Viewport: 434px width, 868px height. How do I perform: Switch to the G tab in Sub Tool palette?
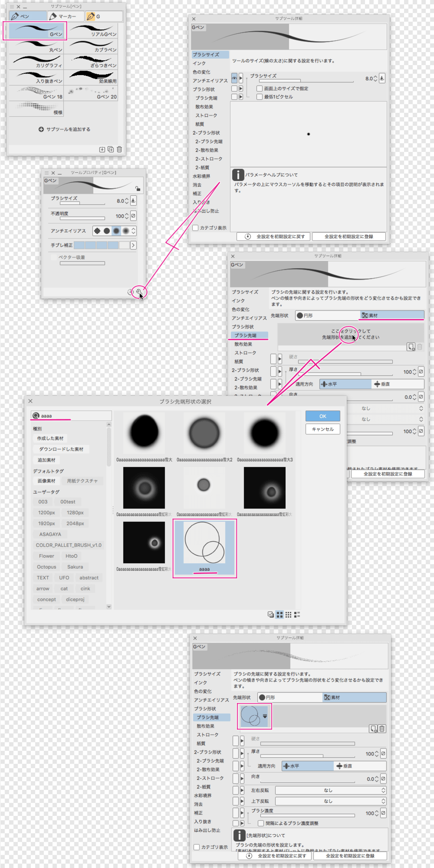click(104, 16)
